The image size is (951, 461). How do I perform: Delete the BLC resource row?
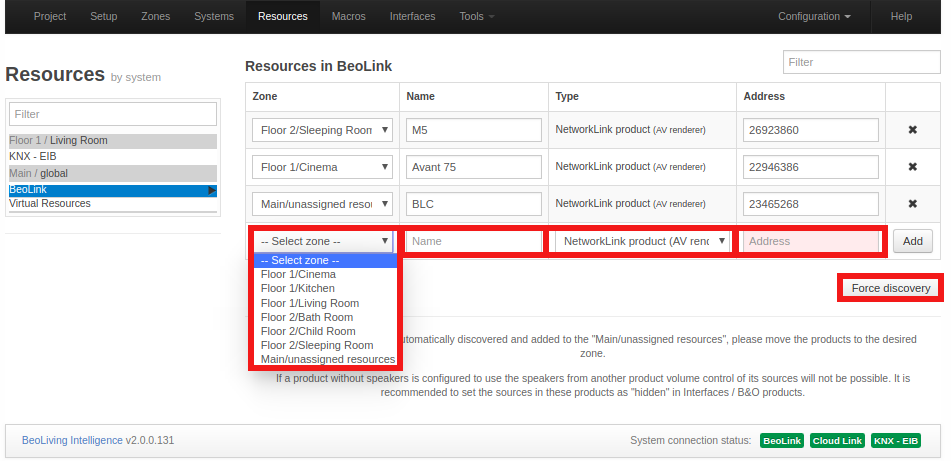coord(912,204)
